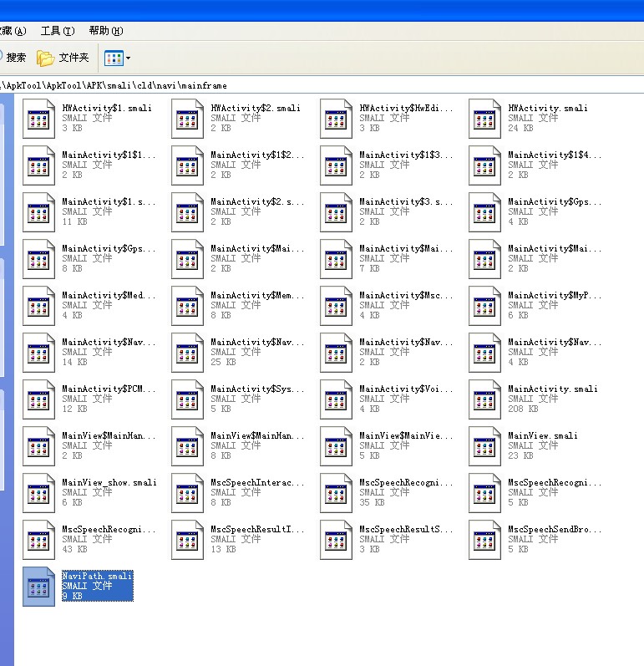Viewport: 644px width, 666px height.
Task: Click the Folders (文件夹) toolbar button
Action: click(x=63, y=58)
